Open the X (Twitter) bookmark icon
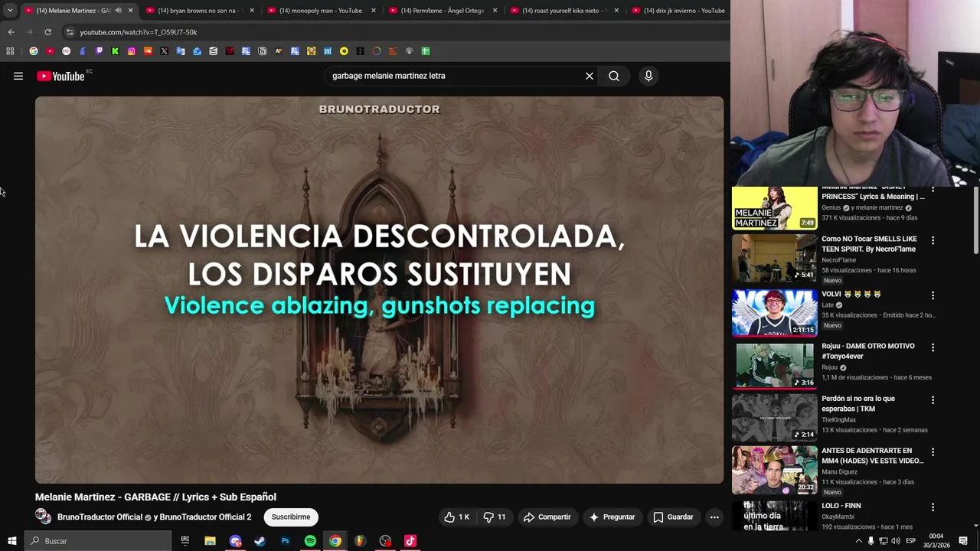The height and width of the screenshot is (551, 980). coord(164,51)
